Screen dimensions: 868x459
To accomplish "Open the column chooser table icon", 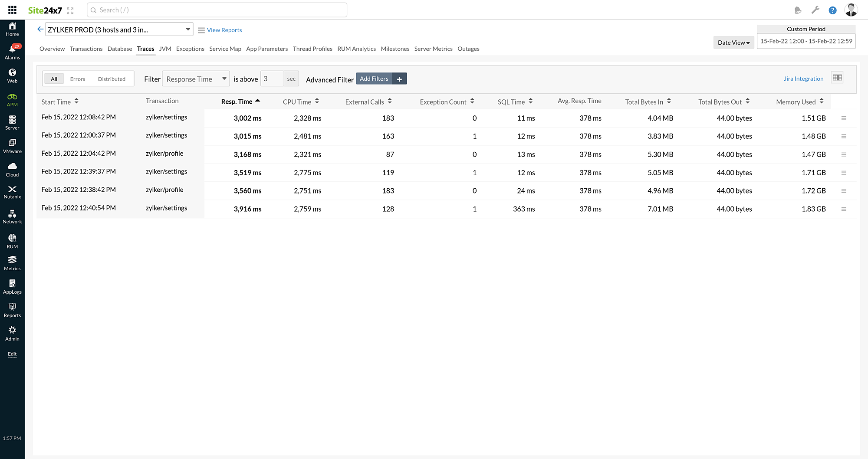I will (x=837, y=78).
